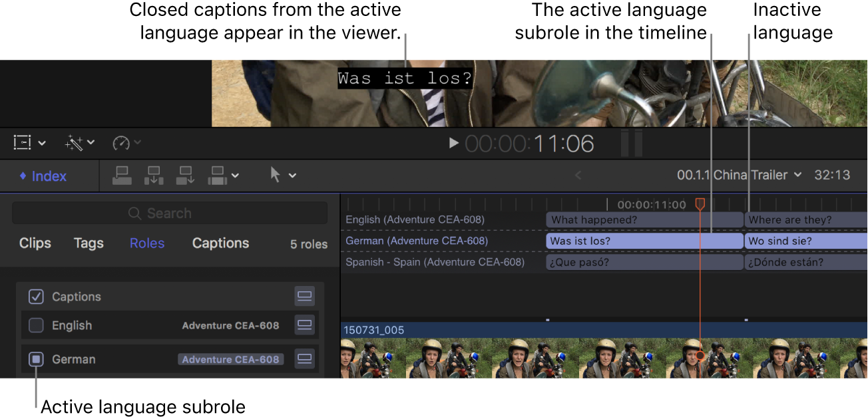Click the 00:00:11:00 ruler time label
868x419 pixels.
651,205
